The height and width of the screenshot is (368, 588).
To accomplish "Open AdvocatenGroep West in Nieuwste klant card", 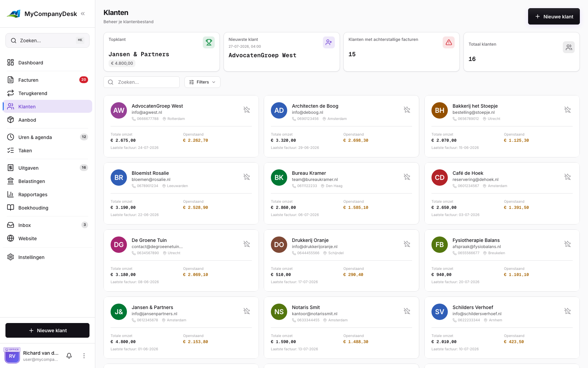I will 262,55.
